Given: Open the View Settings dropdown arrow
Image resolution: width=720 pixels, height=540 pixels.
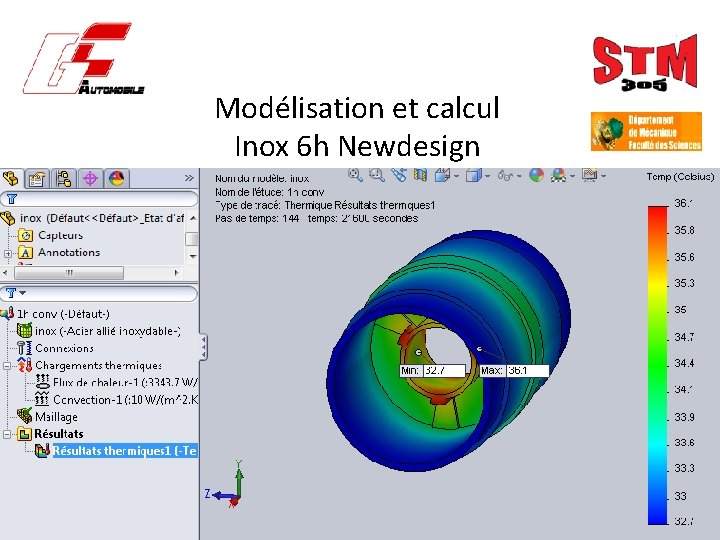Looking at the screenshot, I should click(x=603, y=176).
